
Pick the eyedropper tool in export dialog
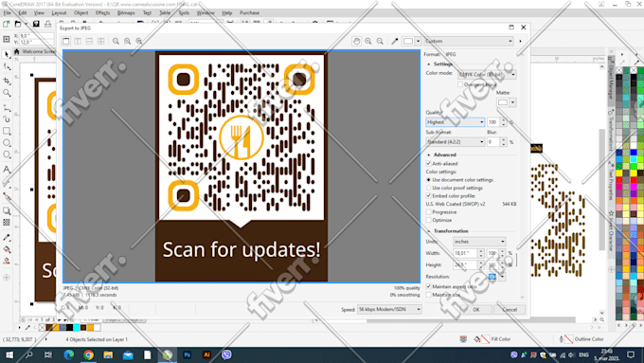[x=395, y=41]
